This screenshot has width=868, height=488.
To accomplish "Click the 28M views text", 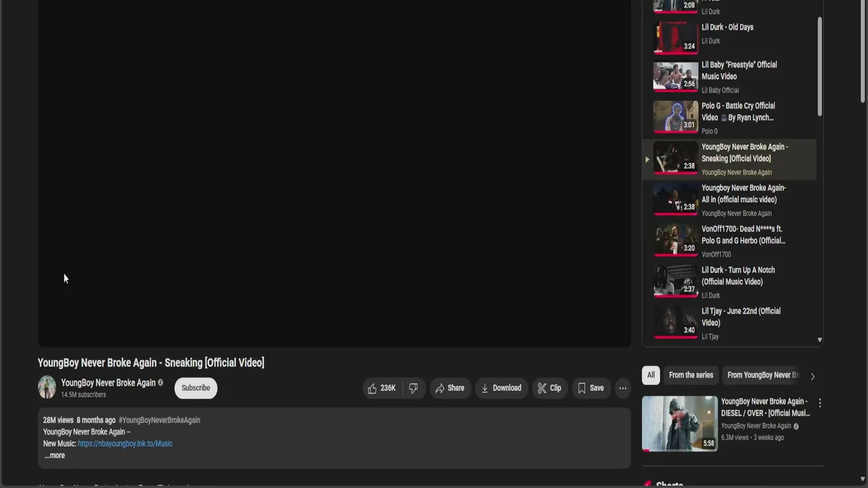I will [x=58, y=420].
